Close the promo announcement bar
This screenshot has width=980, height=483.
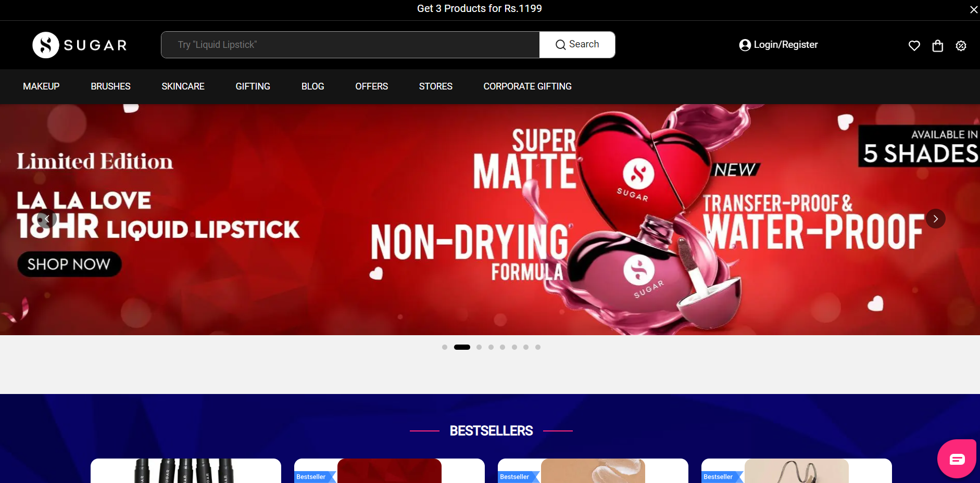[973, 9]
